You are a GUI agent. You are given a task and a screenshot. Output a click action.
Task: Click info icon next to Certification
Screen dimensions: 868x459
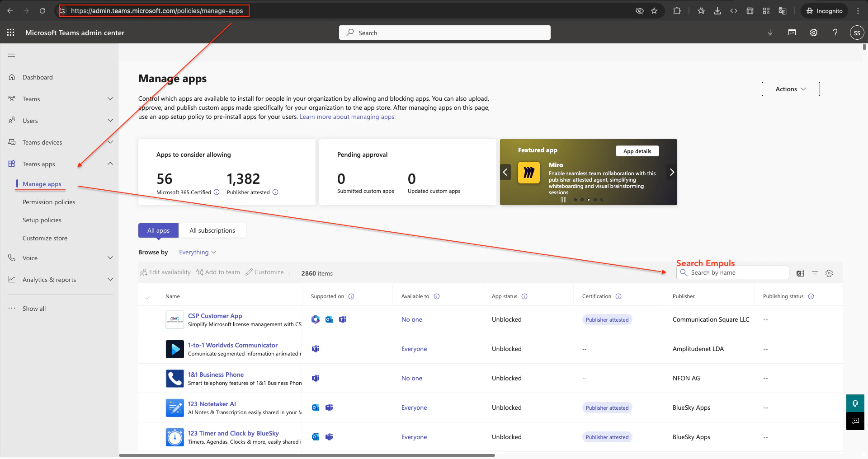pos(618,296)
